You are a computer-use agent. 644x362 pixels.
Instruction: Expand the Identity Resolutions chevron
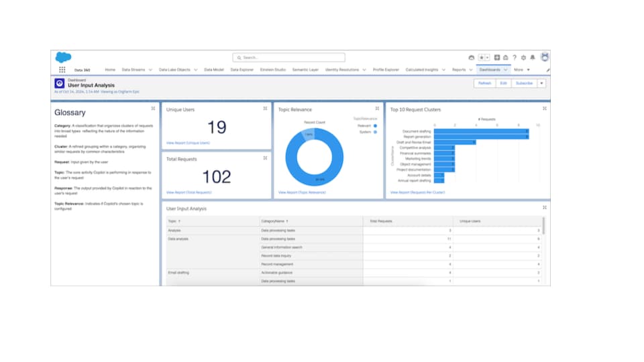pos(364,70)
